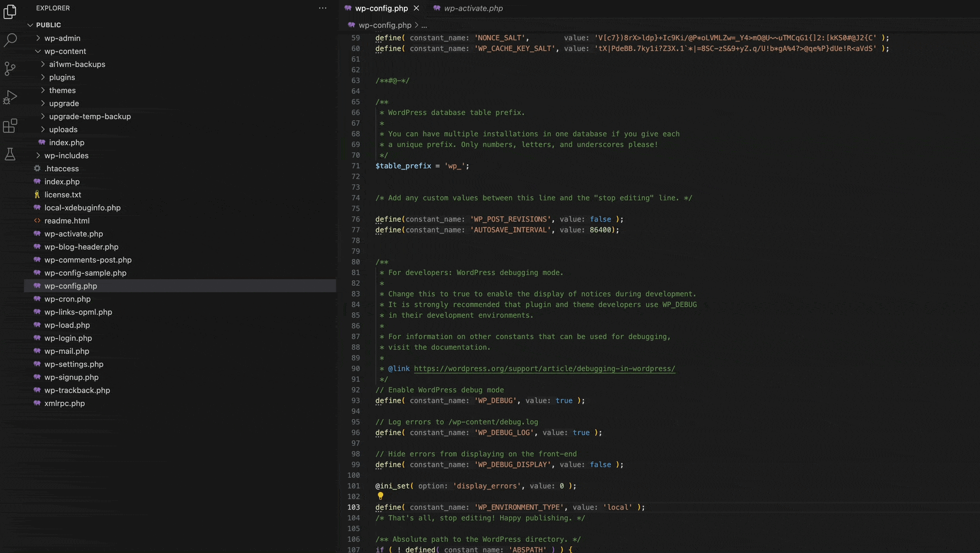
Task: Click the 'local' value on line 103
Action: coord(618,507)
